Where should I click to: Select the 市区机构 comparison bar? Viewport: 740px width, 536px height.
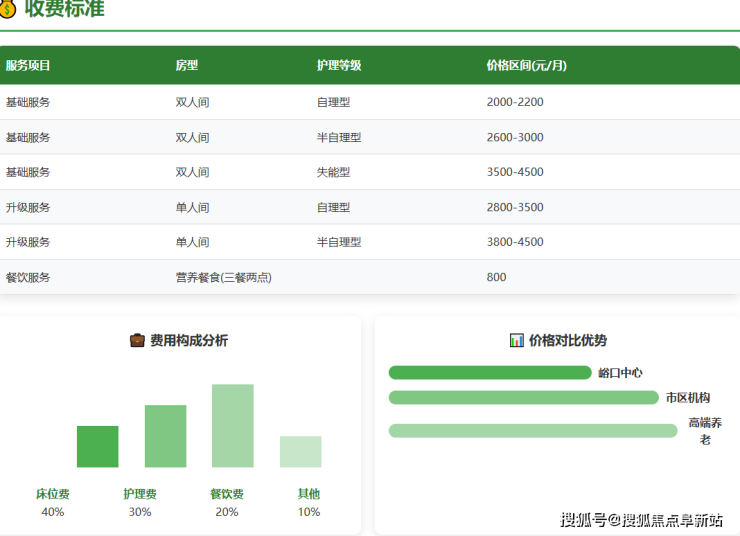(x=523, y=398)
